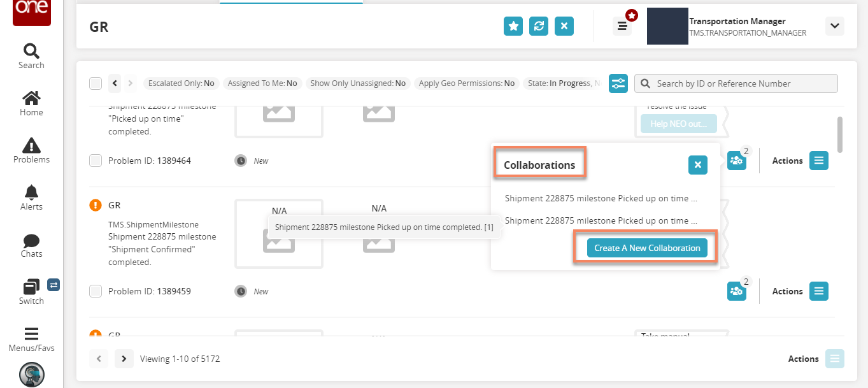Click the first image placeholder in Shipment Confirmed row
This screenshot has height=388, width=868.
coord(279,234)
